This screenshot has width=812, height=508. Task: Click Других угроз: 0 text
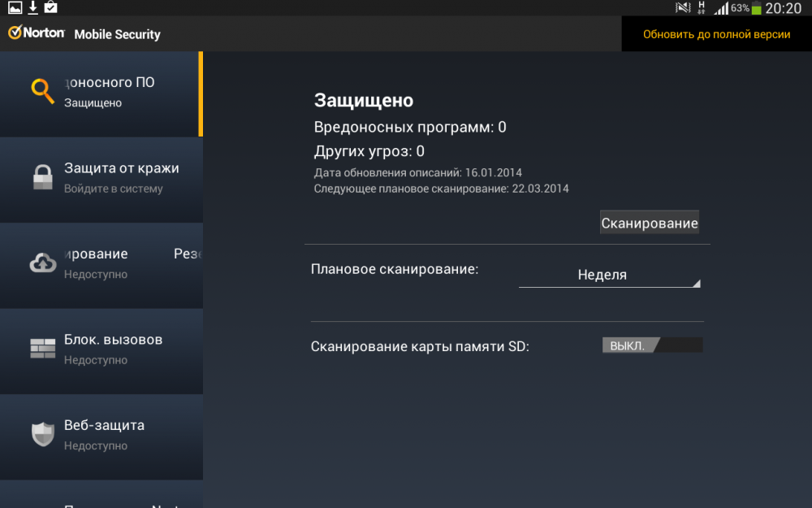point(369,151)
